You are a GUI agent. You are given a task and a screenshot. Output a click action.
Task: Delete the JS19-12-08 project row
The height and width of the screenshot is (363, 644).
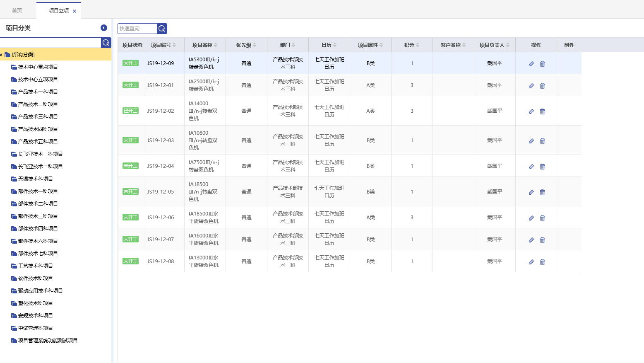[542, 262]
